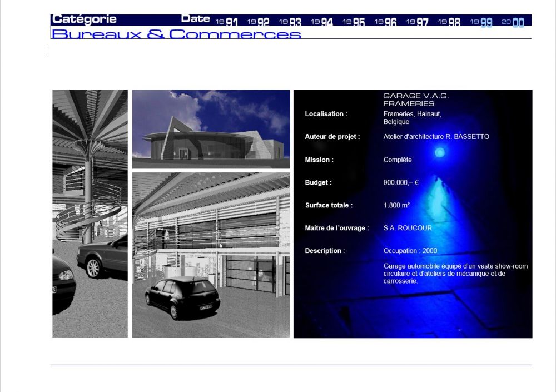Click the Date header label
Screen dimensions: 556x392
tap(195, 18)
